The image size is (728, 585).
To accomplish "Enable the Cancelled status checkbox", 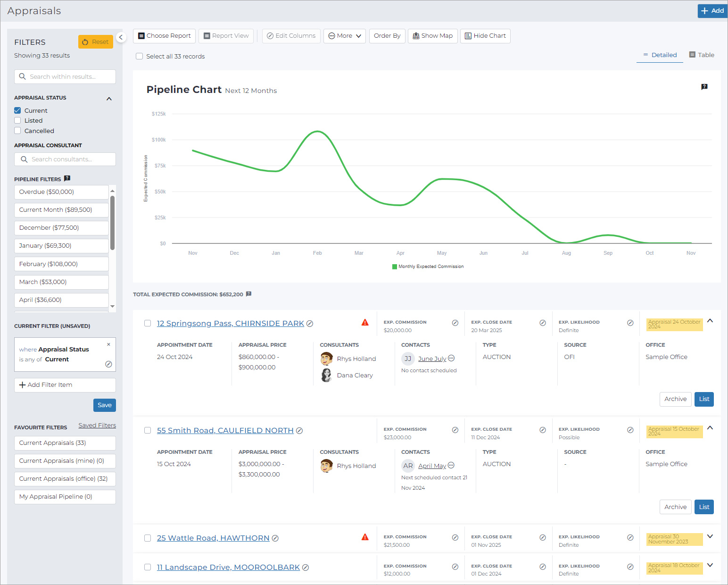I will pyautogui.click(x=17, y=131).
